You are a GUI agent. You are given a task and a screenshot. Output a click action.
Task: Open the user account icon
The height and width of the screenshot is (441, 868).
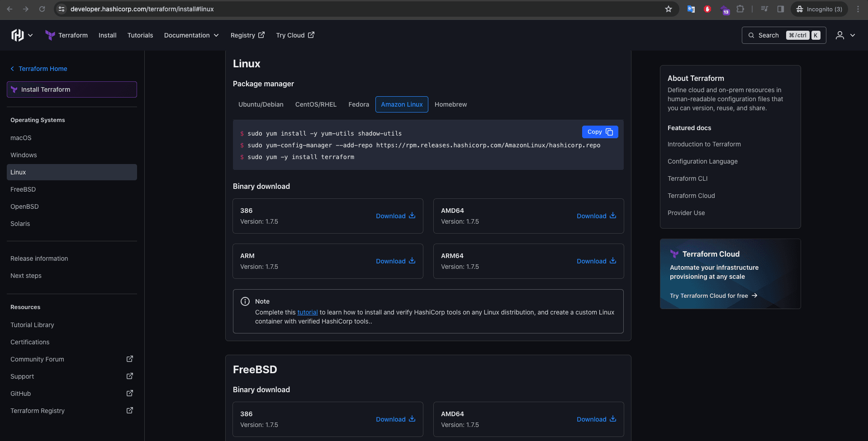(x=840, y=35)
